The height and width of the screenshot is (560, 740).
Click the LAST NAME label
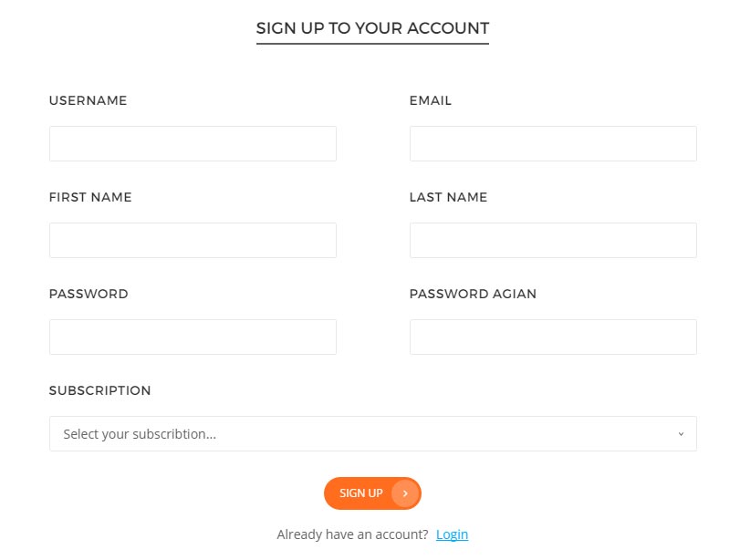coord(448,197)
